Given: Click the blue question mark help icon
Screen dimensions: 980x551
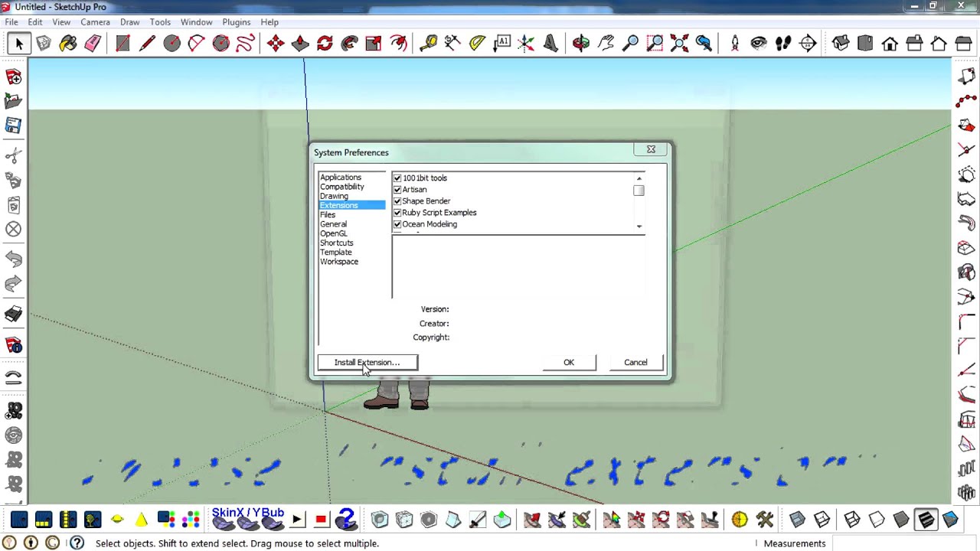Looking at the screenshot, I should [346, 520].
